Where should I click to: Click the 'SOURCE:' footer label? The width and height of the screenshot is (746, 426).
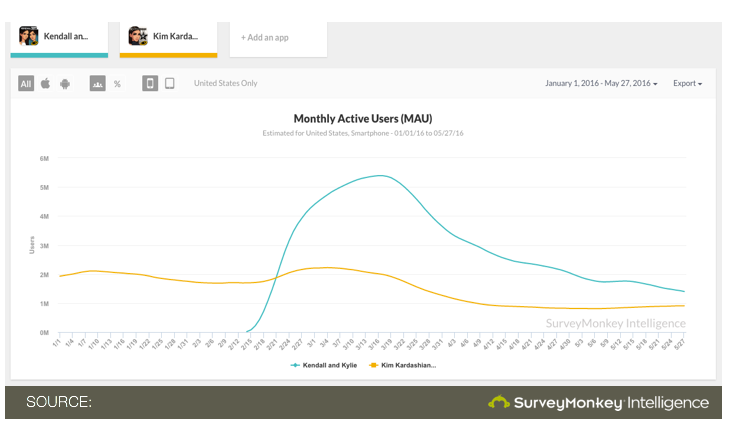(59, 402)
